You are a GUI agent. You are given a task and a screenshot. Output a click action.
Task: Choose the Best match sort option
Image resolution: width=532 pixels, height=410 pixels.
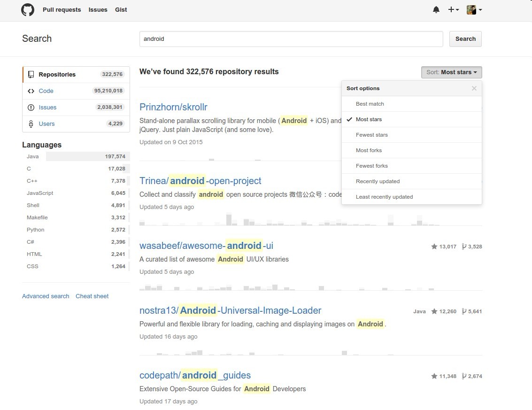pos(411,104)
